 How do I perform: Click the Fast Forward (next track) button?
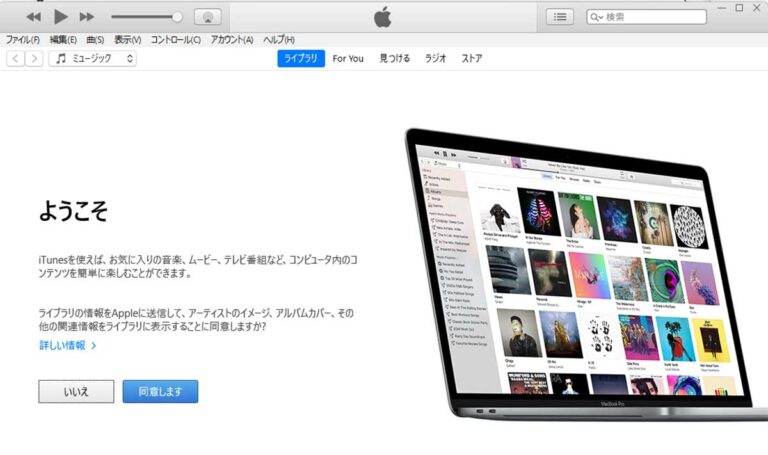point(87,17)
